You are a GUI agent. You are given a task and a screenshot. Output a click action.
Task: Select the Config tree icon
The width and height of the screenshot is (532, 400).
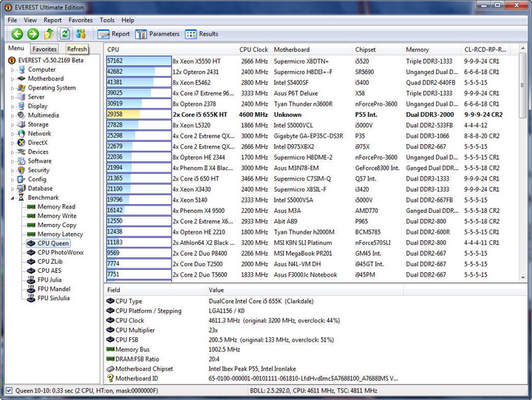21,180
